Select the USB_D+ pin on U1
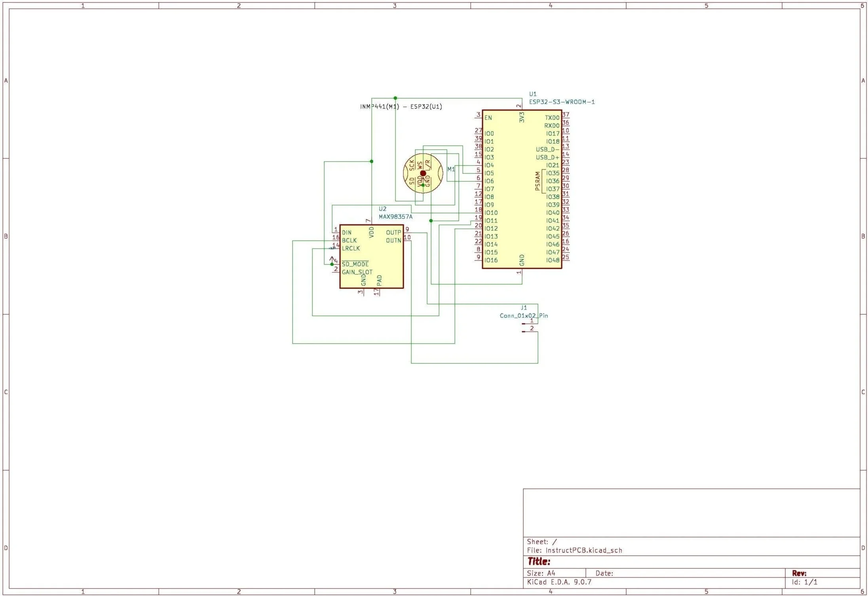Viewport: 868px width, 596px height. pos(547,158)
